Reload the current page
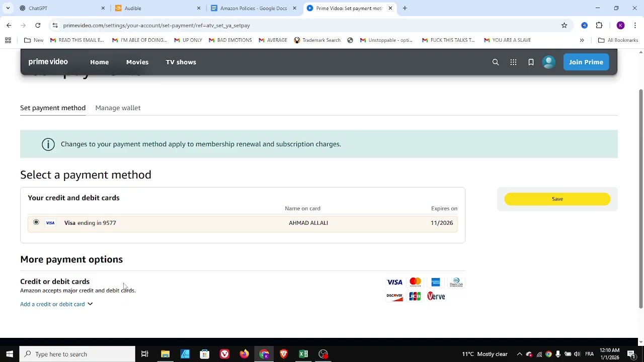The image size is (644, 362). [38, 25]
